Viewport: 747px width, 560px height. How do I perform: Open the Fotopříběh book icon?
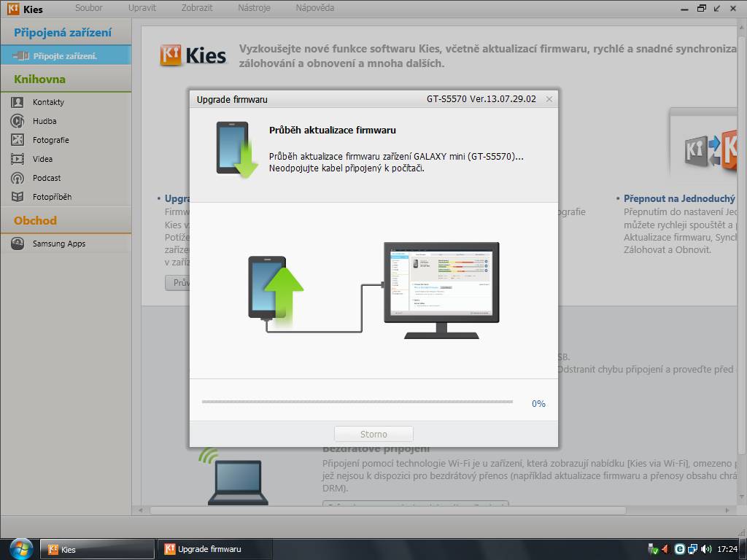(x=18, y=197)
